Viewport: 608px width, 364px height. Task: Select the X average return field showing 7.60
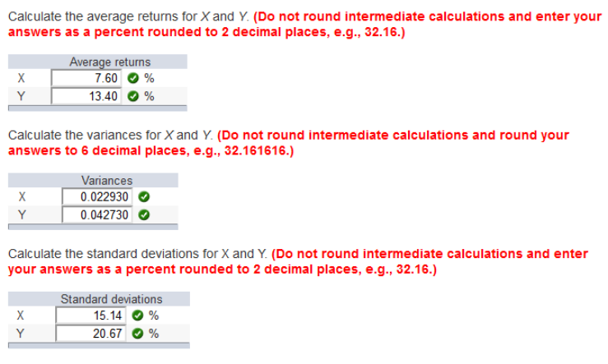tap(86, 78)
